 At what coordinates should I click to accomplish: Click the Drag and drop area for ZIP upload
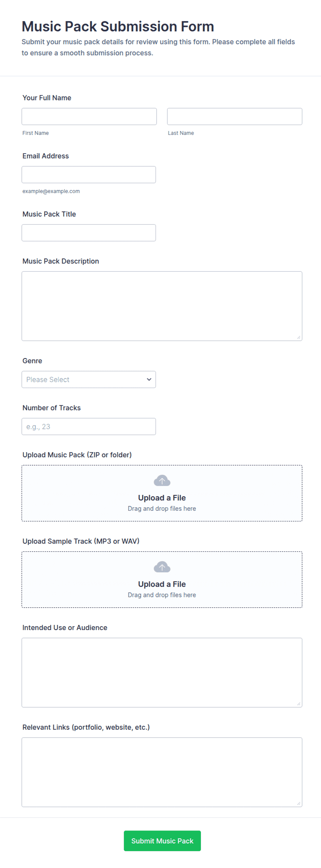pos(162,493)
